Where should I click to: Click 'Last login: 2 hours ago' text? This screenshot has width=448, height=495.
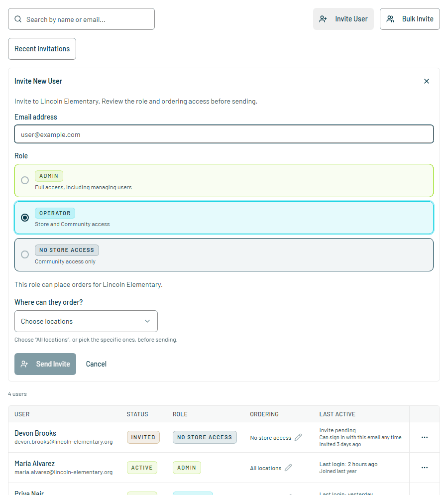348,464
